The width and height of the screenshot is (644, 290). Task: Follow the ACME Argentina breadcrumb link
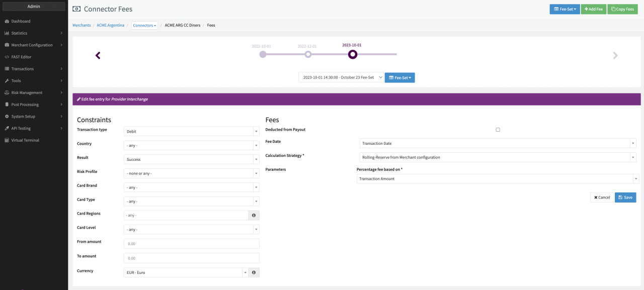pyautogui.click(x=110, y=25)
